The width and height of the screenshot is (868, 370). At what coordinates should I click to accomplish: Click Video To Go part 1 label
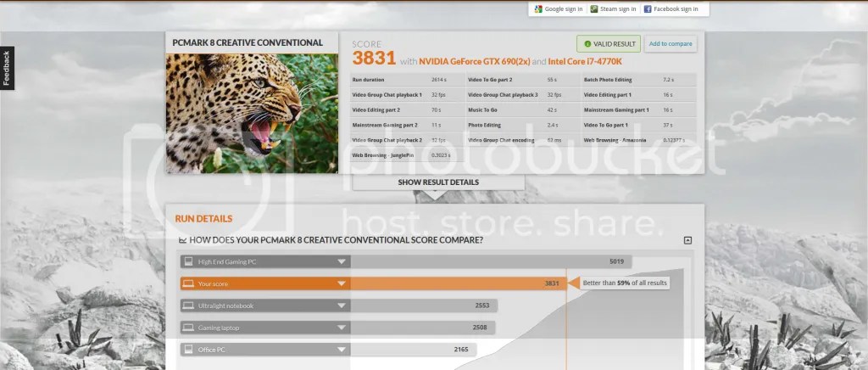coord(605,126)
